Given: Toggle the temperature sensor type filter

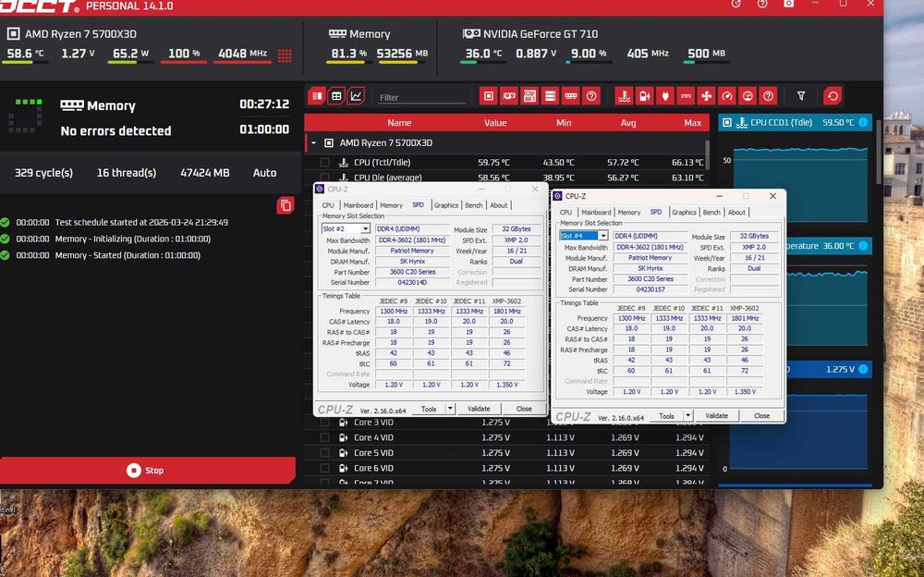Looking at the screenshot, I should (624, 96).
